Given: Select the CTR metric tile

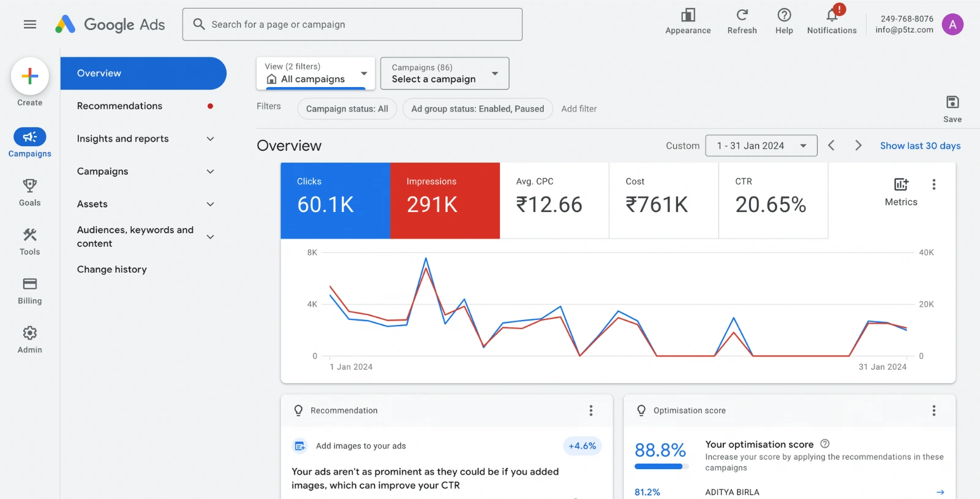Looking at the screenshot, I should pos(774,200).
